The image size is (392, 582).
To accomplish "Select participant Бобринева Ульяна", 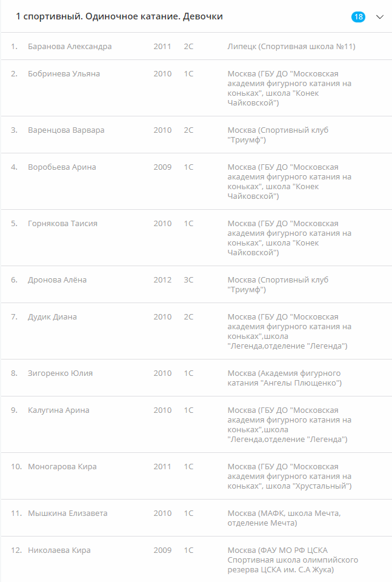I will point(64,74).
